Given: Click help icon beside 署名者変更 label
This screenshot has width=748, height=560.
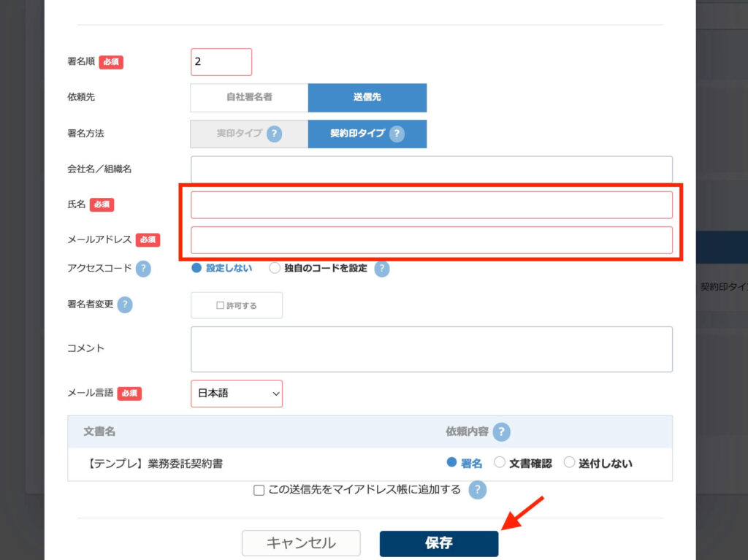Looking at the screenshot, I should (125, 305).
